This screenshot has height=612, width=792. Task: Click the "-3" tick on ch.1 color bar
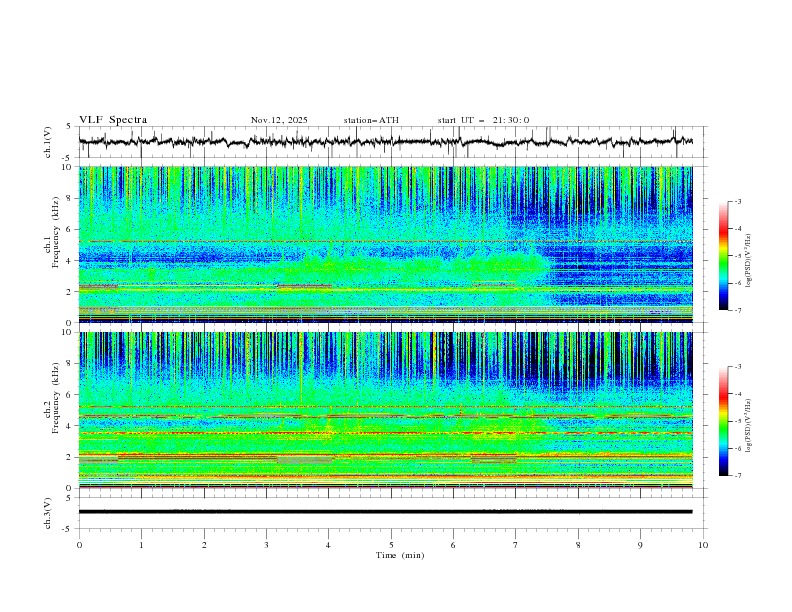737,201
